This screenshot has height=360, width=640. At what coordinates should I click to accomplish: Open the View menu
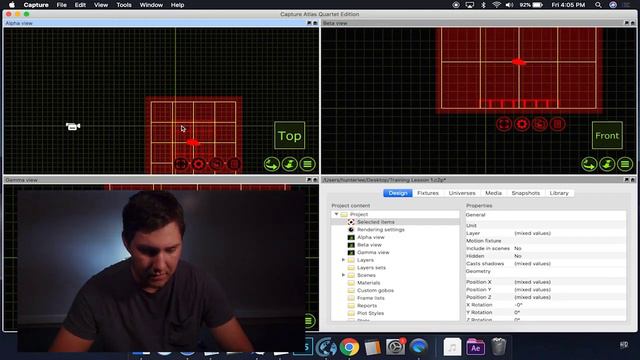(101, 5)
